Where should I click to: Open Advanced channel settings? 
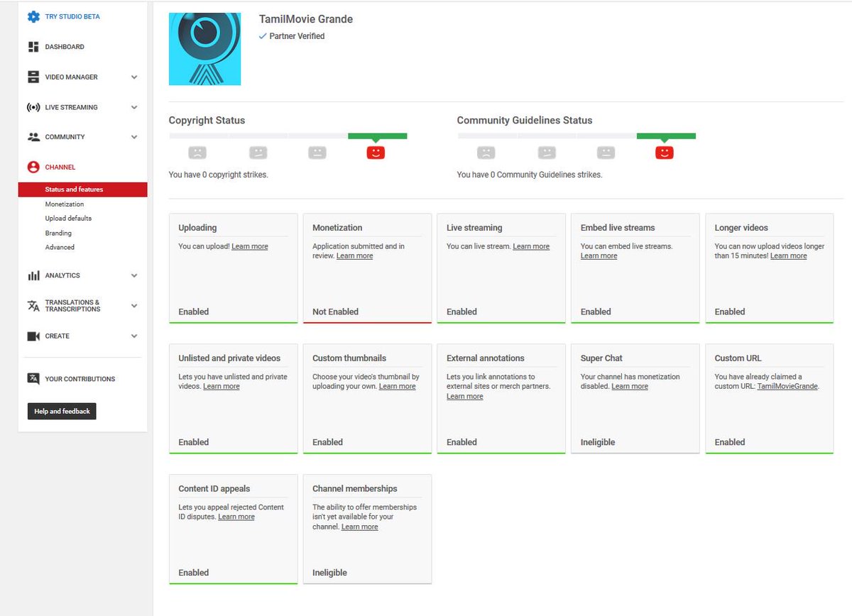click(60, 248)
